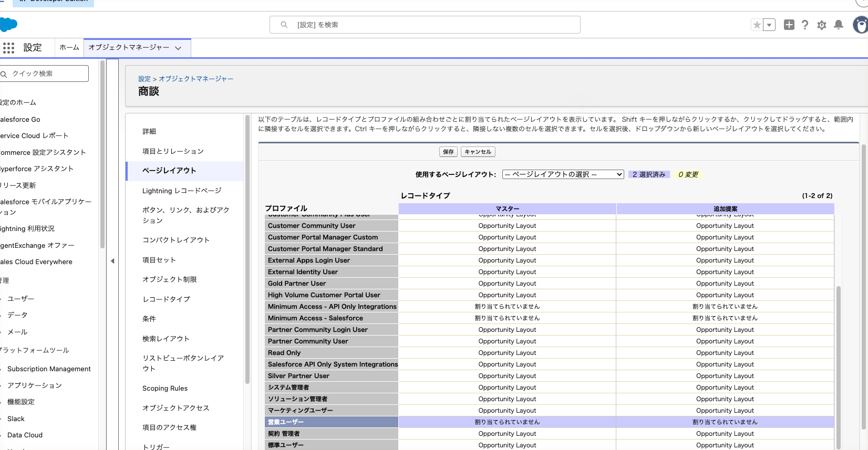Open the favorites list dropdown arrow

point(769,25)
